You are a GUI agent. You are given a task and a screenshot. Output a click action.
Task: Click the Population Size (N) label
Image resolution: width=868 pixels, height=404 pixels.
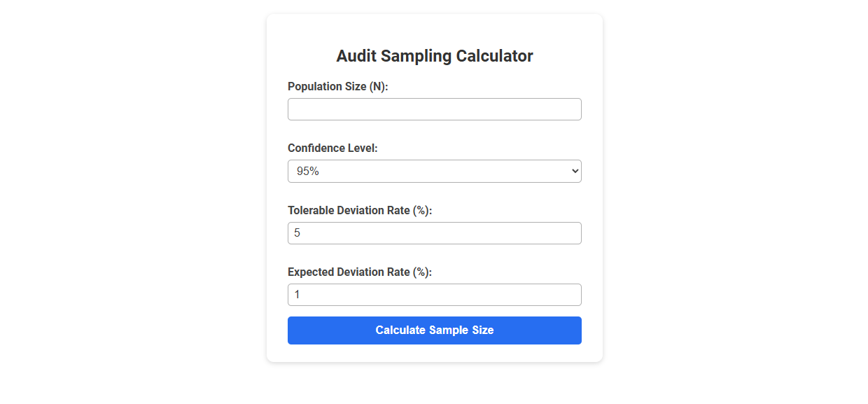(337, 86)
